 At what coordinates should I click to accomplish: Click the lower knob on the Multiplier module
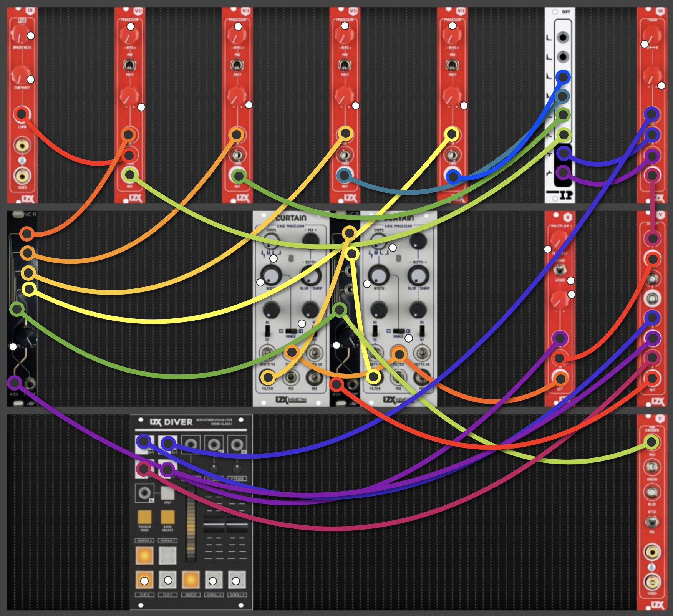[x=560, y=299]
